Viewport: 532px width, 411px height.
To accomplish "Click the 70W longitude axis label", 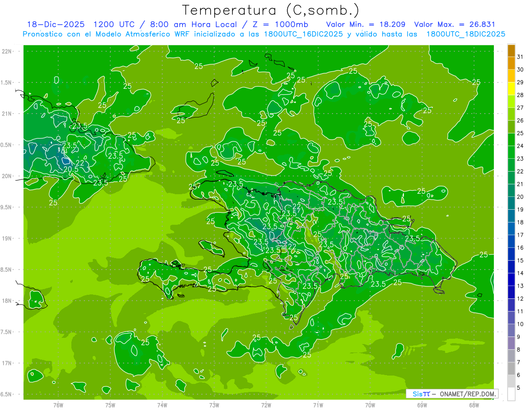I will (370, 405).
